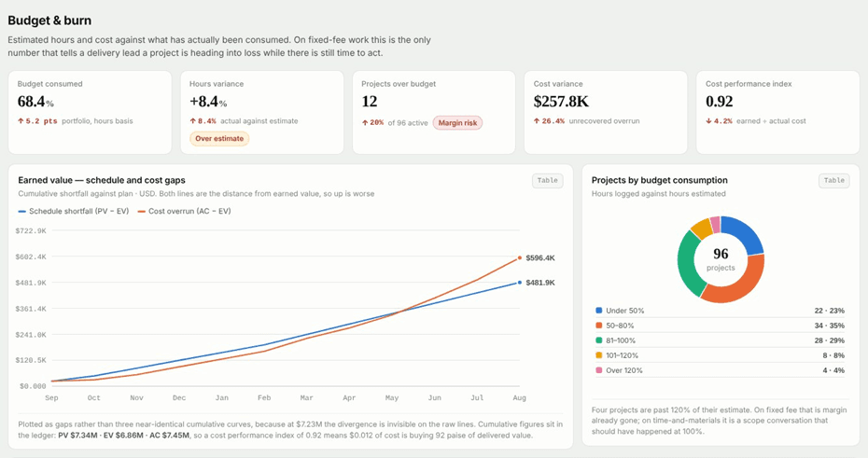Viewport: 868px width, 458px height.
Task: Click the Cost variance $257.8K value
Action: [x=561, y=102]
